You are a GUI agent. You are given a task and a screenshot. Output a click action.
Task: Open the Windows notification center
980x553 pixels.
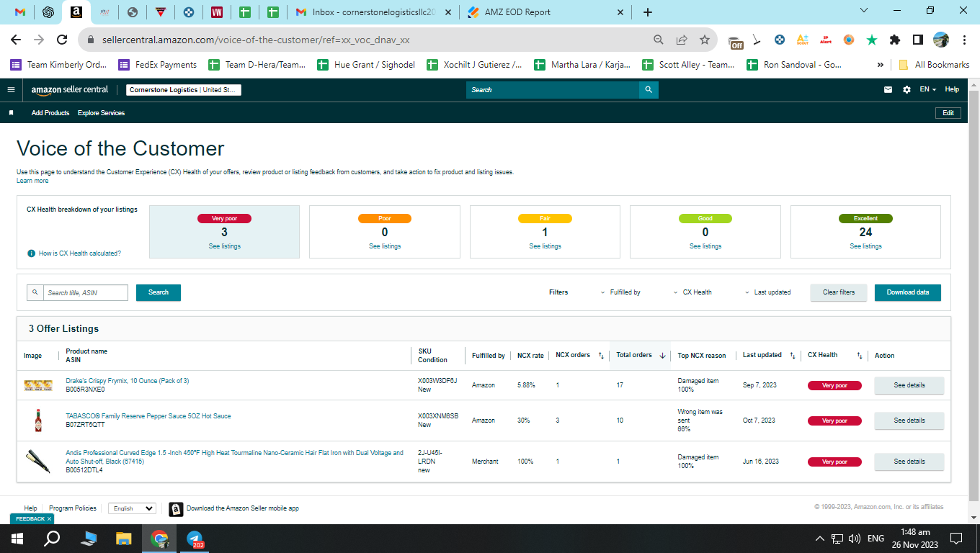956,539
